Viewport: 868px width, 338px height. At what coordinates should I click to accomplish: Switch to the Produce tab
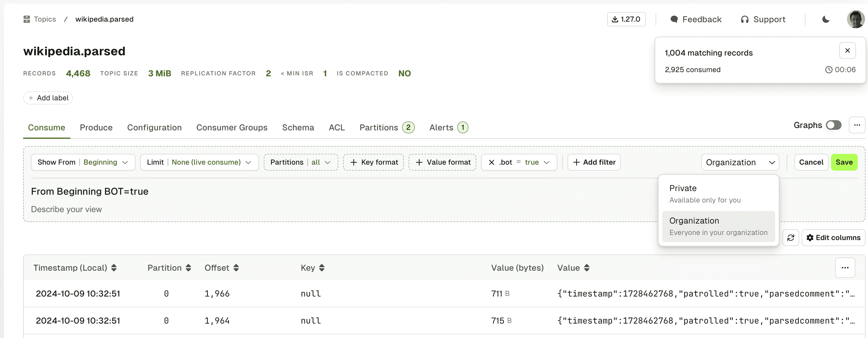click(x=96, y=127)
